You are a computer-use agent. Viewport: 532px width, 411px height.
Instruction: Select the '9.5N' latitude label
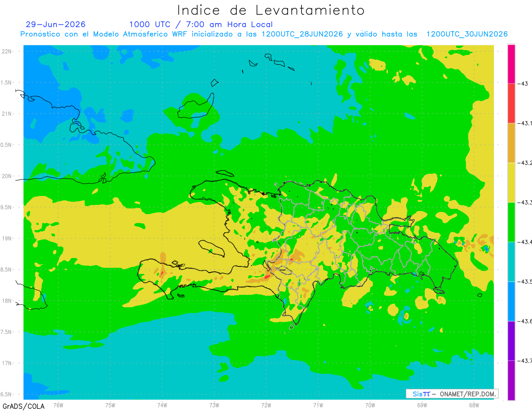click(x=7, y=207)
